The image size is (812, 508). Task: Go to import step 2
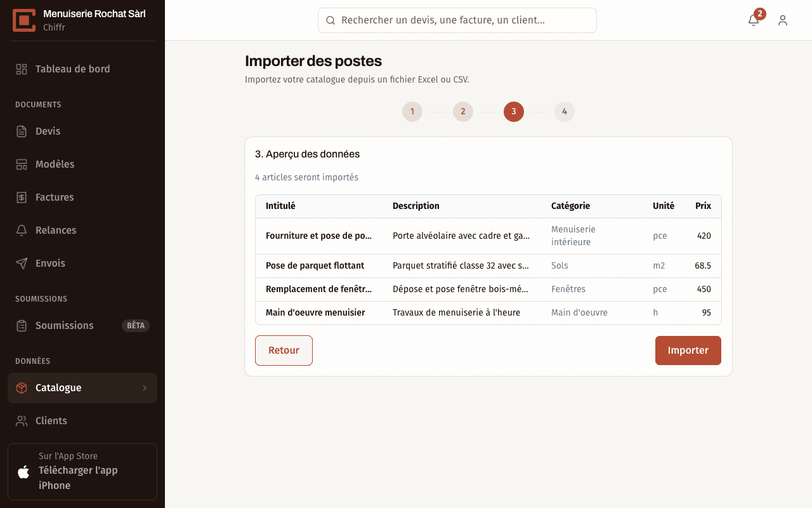463,112
